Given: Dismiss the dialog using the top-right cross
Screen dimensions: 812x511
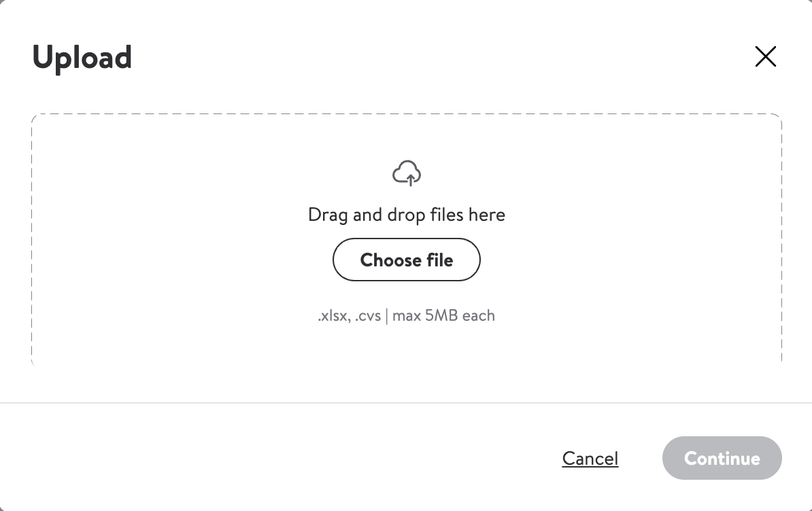Looking at the screenshot, I should coord(765,56).
